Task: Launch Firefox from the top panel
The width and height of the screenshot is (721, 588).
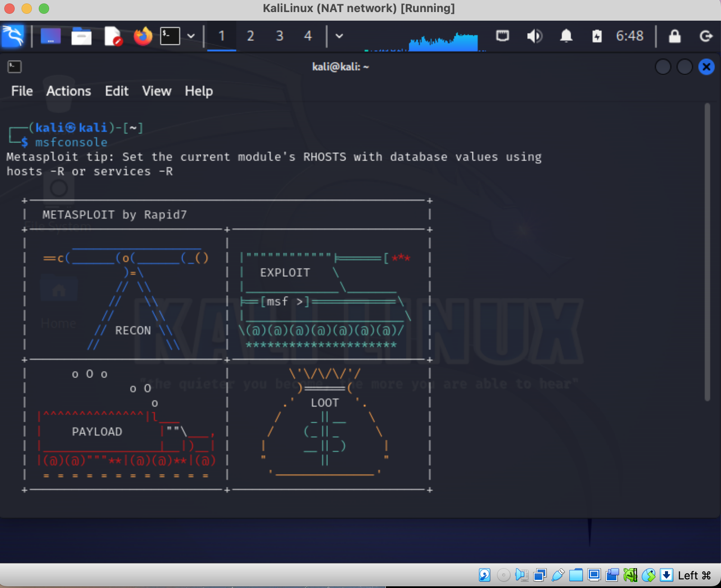Action: [143, 36]
